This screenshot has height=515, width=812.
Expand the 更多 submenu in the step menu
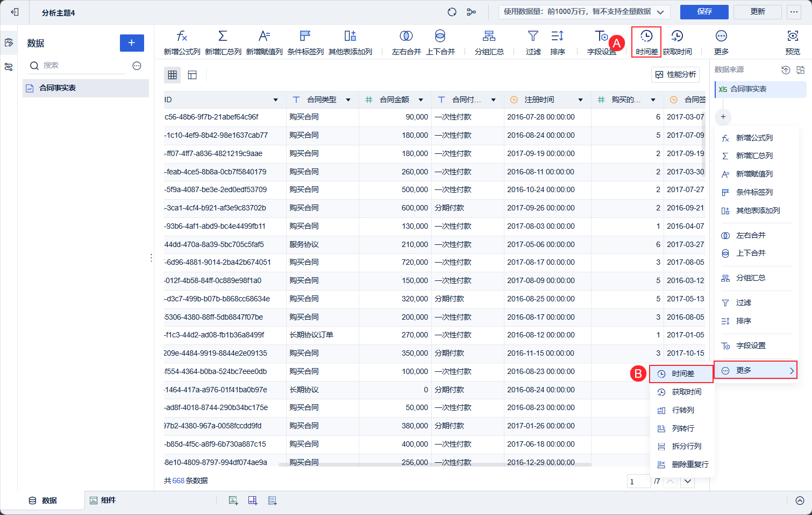[x=756, y=370]
